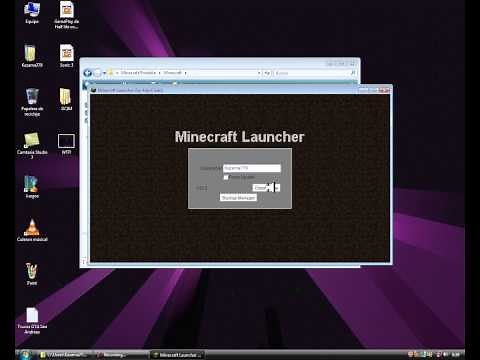Image resolution: width=480 pixels, height=360 pixels.
Task: Click Minecraft folder in Explorer address bar
Action: (x=173, y=73)
